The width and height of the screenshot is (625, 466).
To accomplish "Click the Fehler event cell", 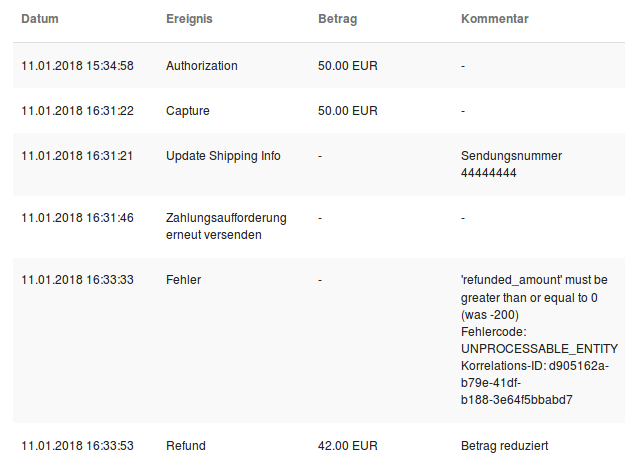I will coord(183,280).
